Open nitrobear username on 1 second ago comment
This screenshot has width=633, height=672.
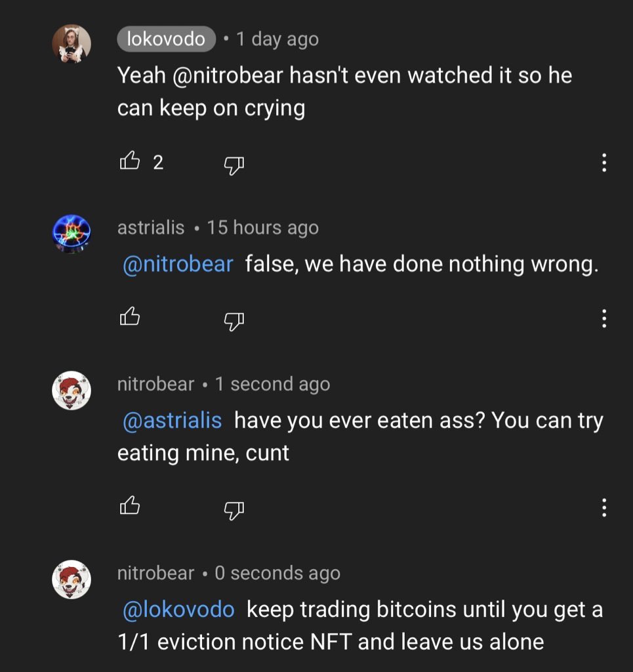(x=155, y=384)
